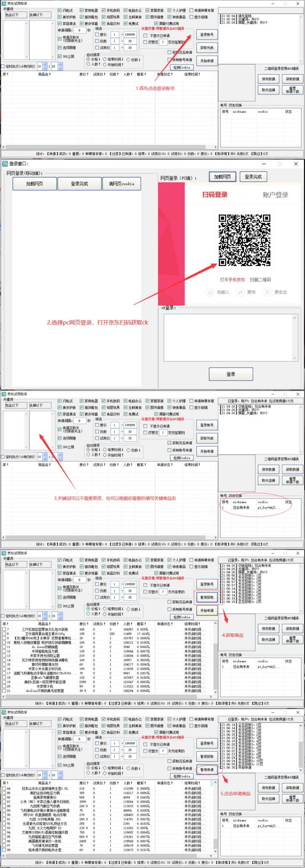Screen dimensions: 305x868
Task: Click 保存数据 in the not-logged-in assistant window
Action: (x=268, y=79)
